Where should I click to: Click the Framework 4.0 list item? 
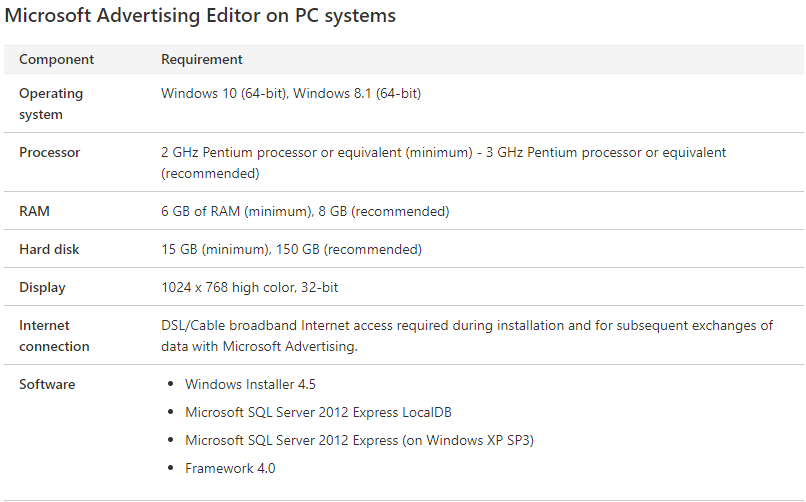(230, 468)
